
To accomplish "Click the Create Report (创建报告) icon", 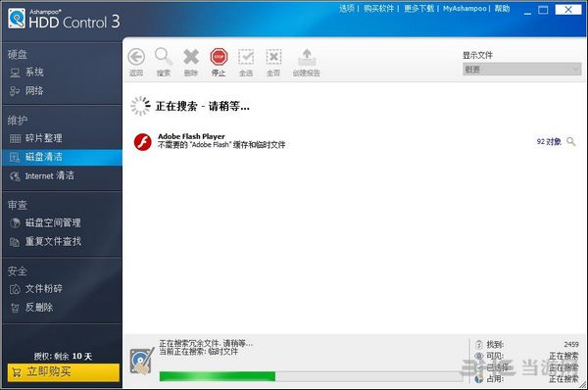I will pos(307,58).
